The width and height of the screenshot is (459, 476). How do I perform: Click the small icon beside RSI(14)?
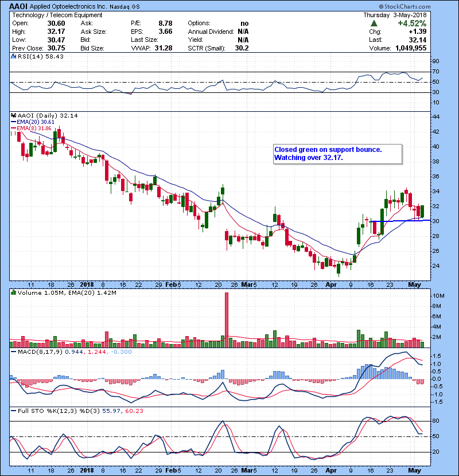[x=13, y=56]
